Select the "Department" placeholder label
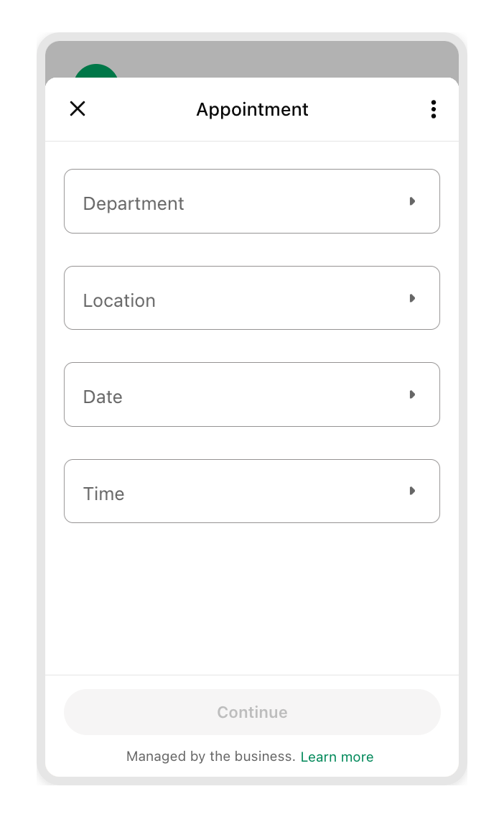This screenshot has width=504, height=822. (x=134, y=203)
